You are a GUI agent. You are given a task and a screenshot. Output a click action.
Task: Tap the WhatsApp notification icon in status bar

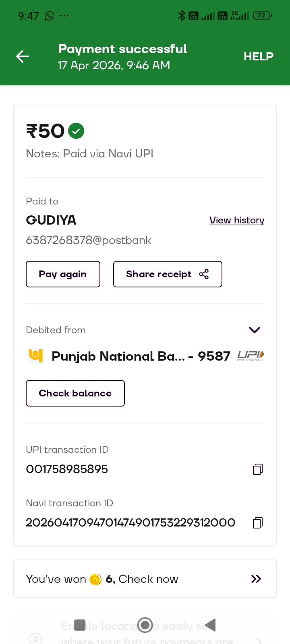(x=50, y=16)
